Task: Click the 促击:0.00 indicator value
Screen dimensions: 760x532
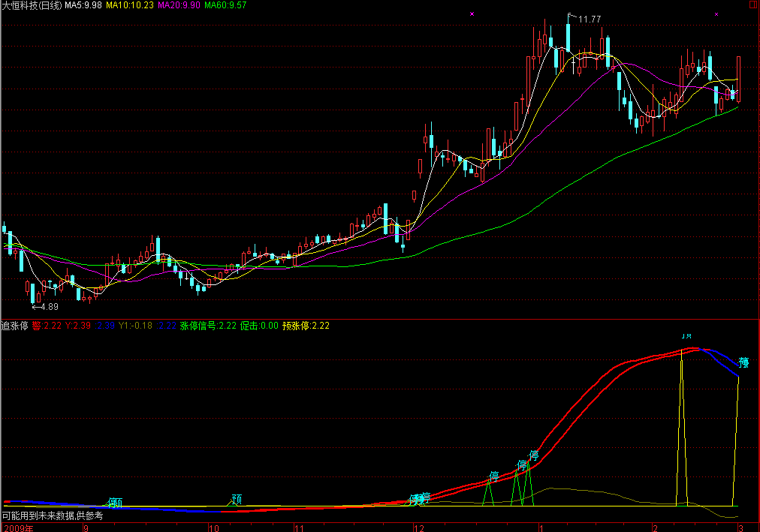Action: click(259, 326)
